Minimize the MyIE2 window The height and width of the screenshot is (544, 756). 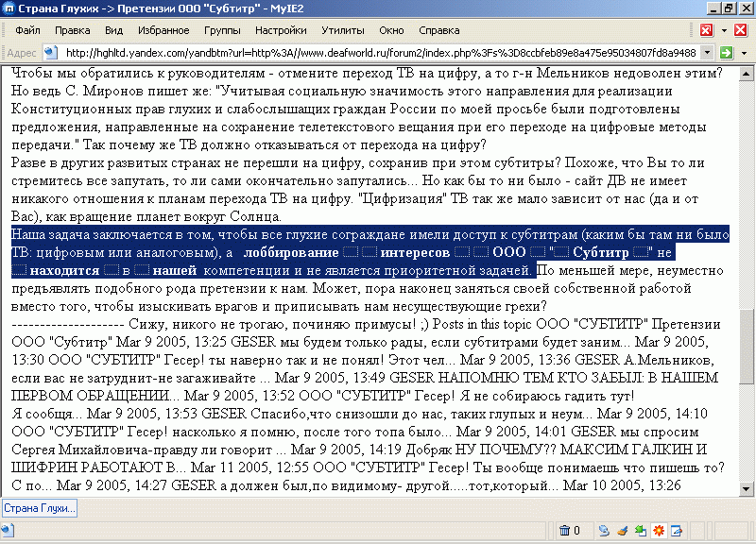click(714, 8)
